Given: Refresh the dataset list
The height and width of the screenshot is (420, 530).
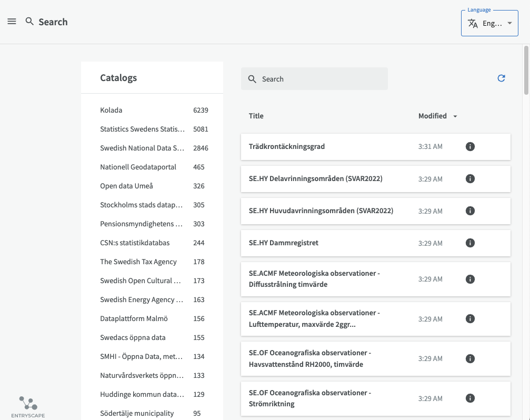Looking at the screenshot, I should 501,78.
